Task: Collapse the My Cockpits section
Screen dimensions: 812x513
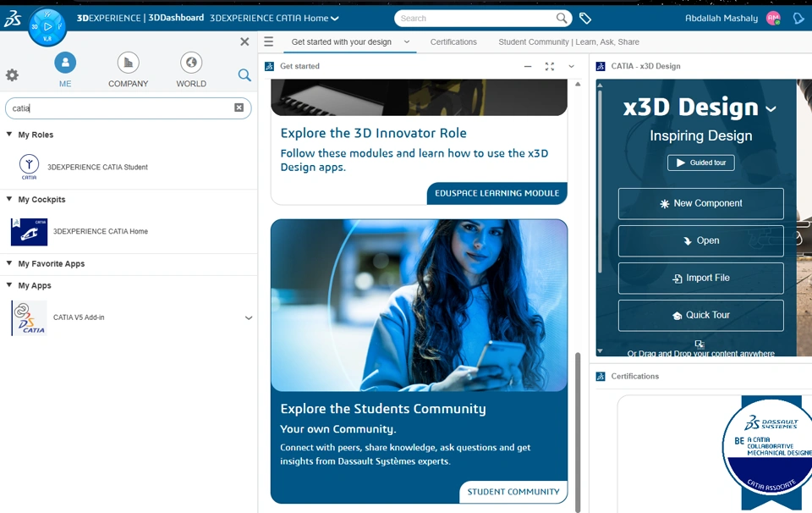Action: point(8,199)
